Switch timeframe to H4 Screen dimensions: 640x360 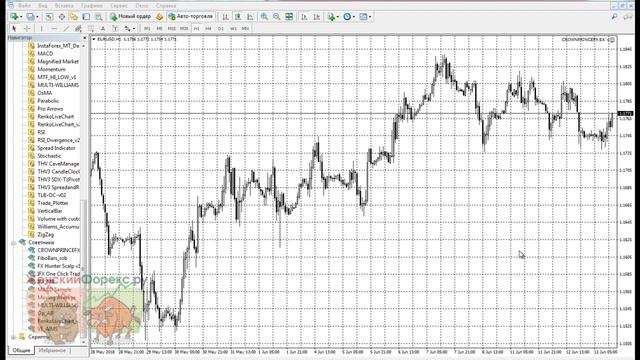[208, 29]
